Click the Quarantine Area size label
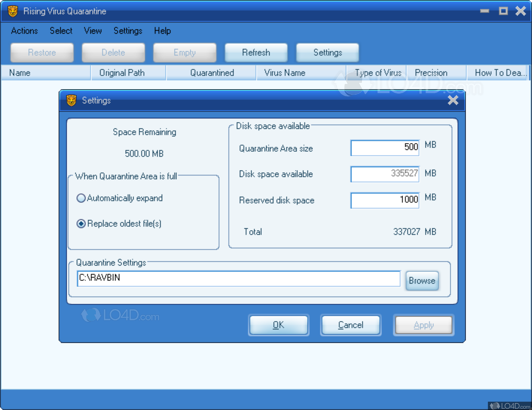532x410 pixels. click(x=276, y=148)
